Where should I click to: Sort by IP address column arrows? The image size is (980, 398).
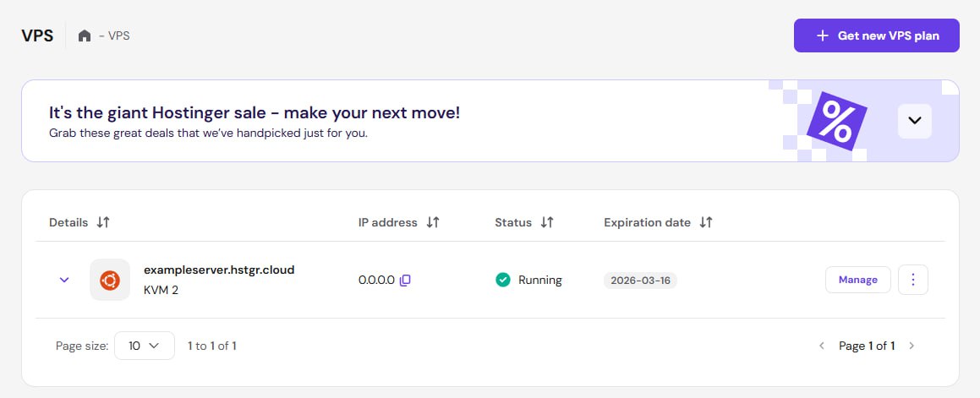click(433, 222)
